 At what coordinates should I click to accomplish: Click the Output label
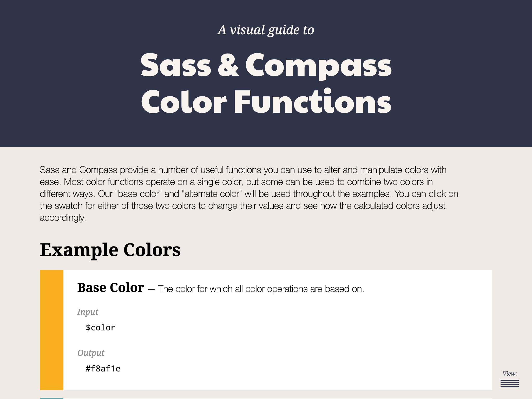coord(91,353)
